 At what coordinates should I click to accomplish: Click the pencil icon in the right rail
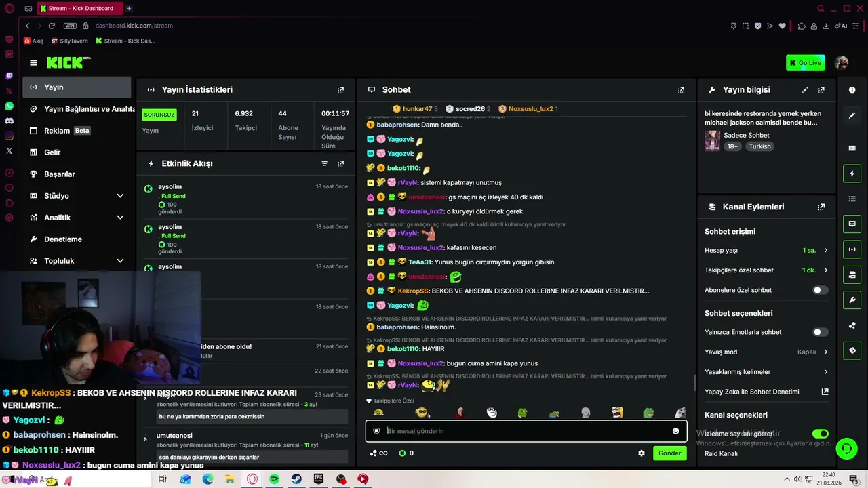click(x=852, y=115)
